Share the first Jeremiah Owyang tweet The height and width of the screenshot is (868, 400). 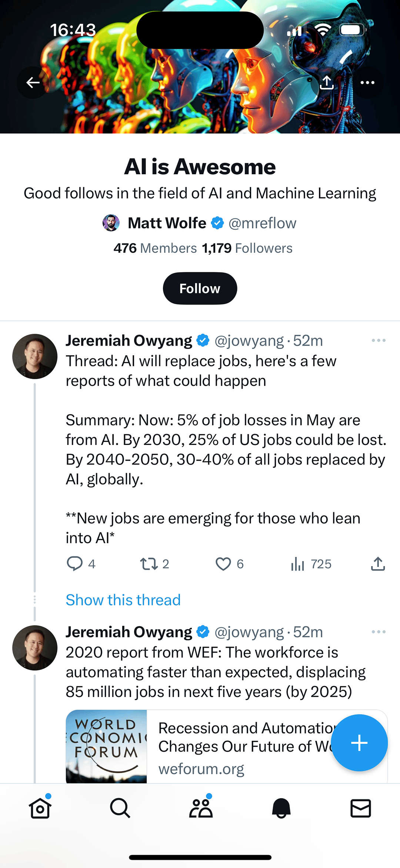[378, 564]
